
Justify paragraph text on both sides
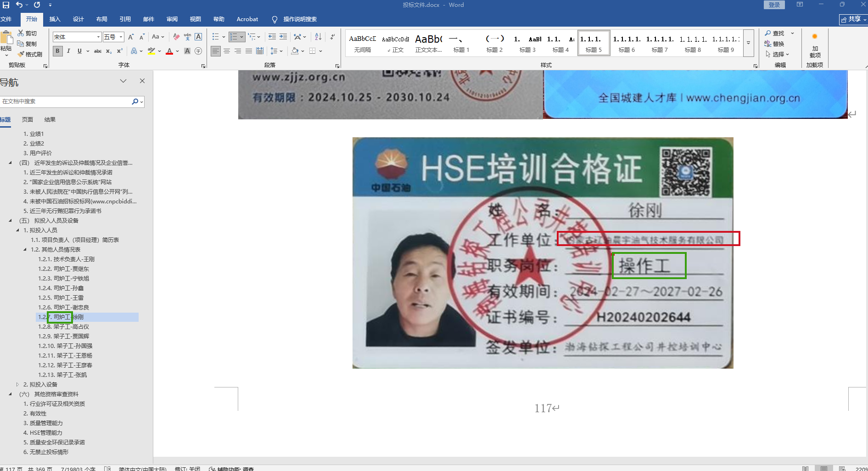tap(249, 51)
